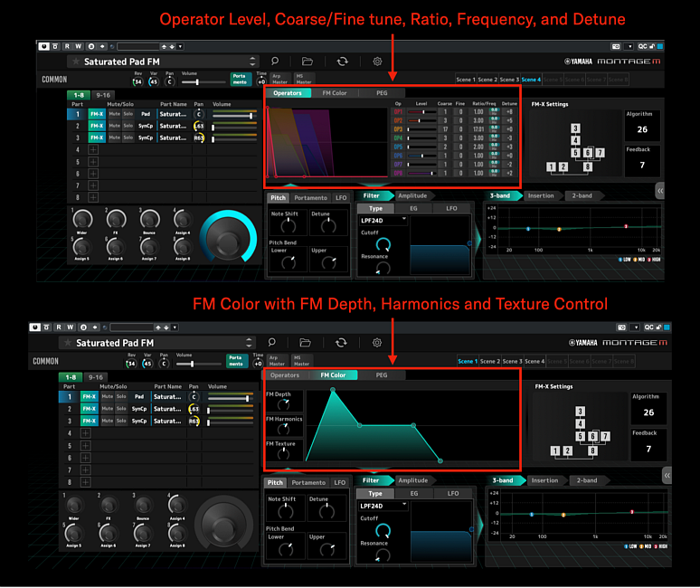Open performance search in Operators-view window
The width and height of the screenshot is (700, 588).
pos(275,62)
